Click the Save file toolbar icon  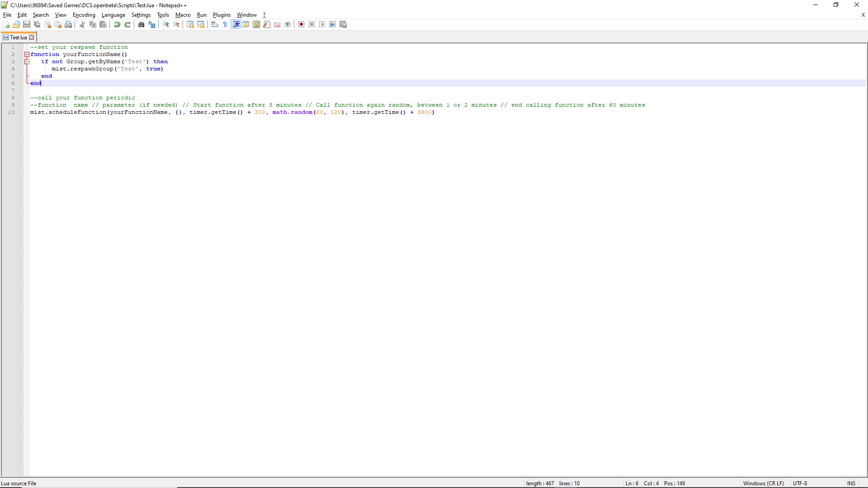[x=27, y=24]
